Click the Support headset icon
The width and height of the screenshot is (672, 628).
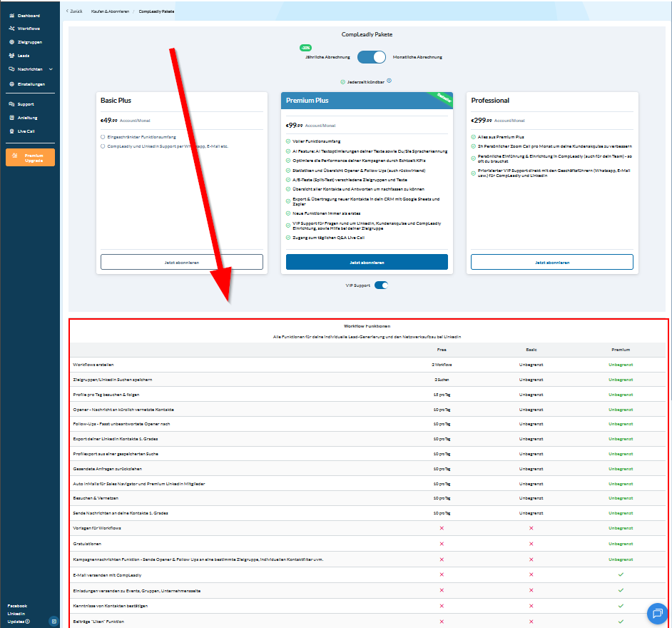(x=12, y=104)
